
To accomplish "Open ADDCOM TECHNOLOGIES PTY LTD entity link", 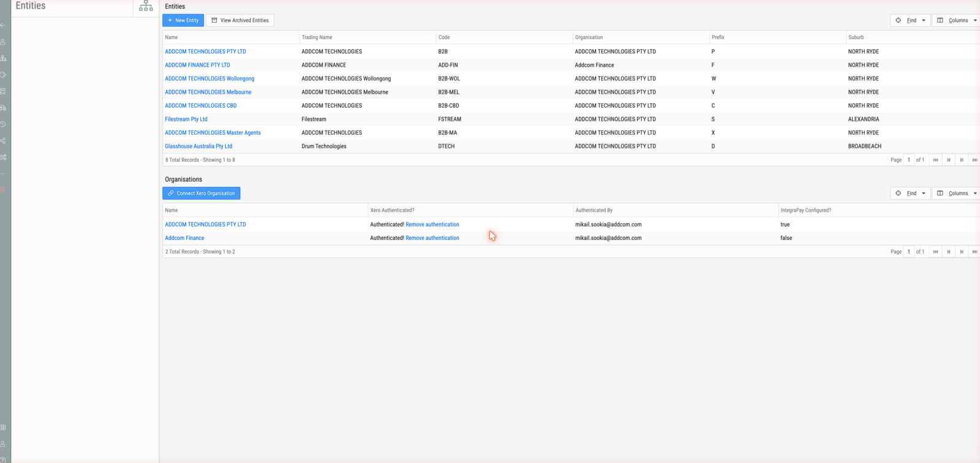I will [205, 51].
